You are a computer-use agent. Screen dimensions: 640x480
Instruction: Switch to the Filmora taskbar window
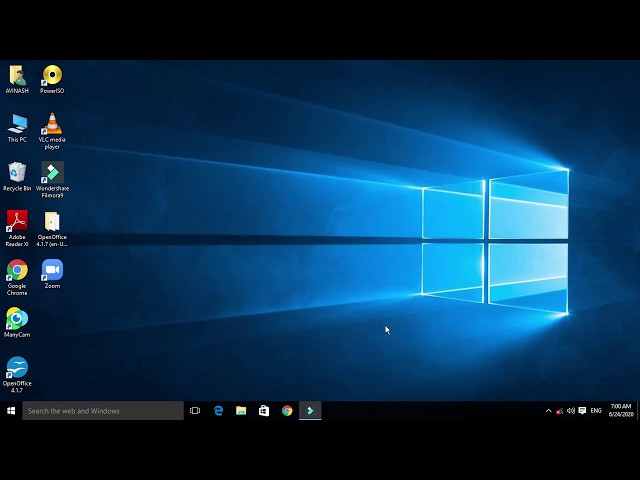coord(310,411)
